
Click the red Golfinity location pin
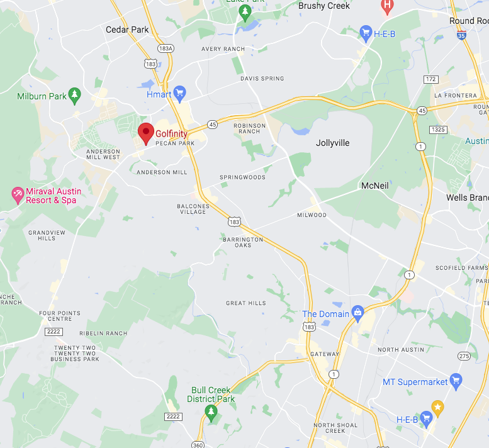[146, 134]
